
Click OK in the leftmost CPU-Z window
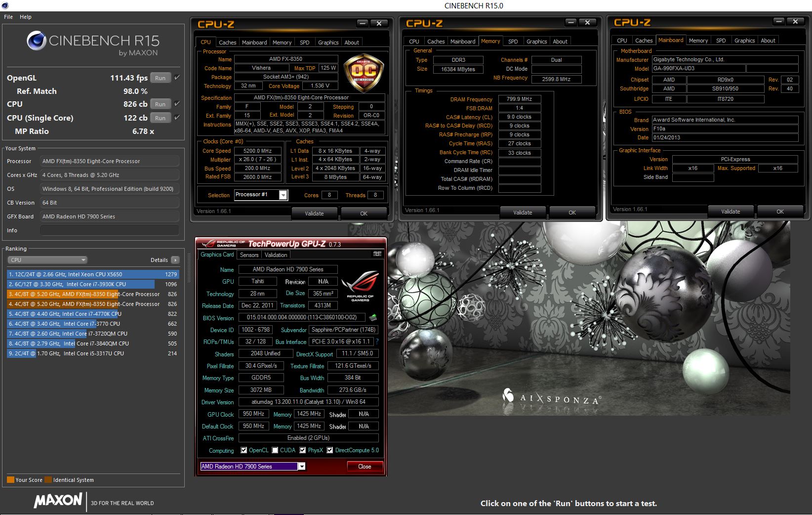[x=364, y=214]
